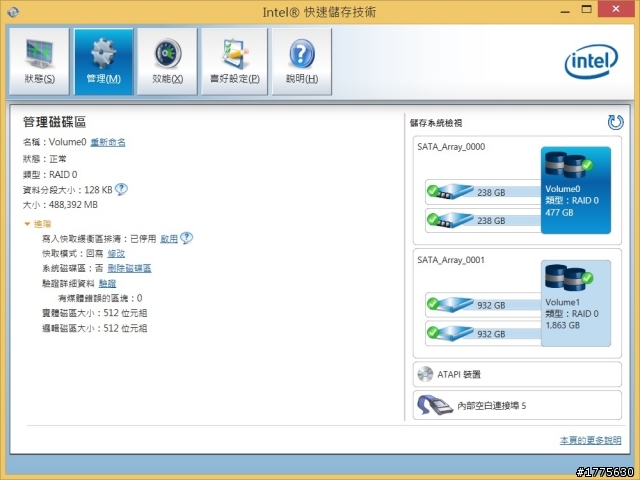Viewport: 640px width, 480px height.
Task: Maximize the Intel Rapid Storage window
Action: pyautogui.click(x=587, y=10)
